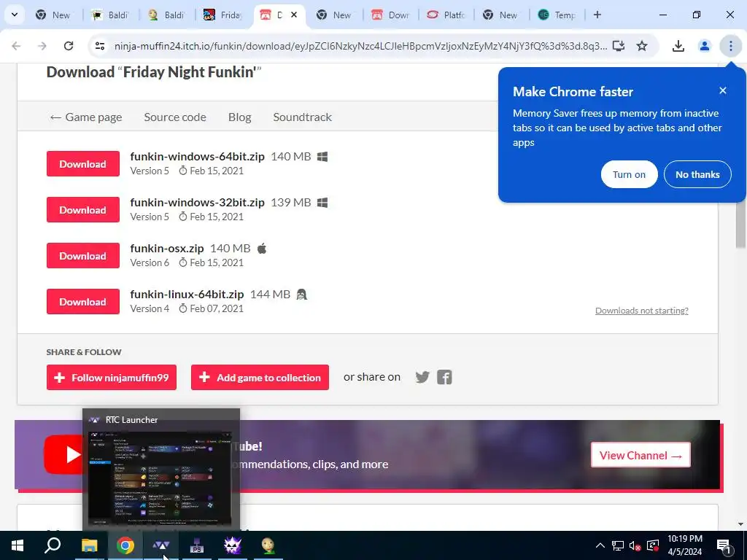747x560 pixels.
Task: Select the funkin-linux-64bit.zip file name
Action: pos(187,295)
